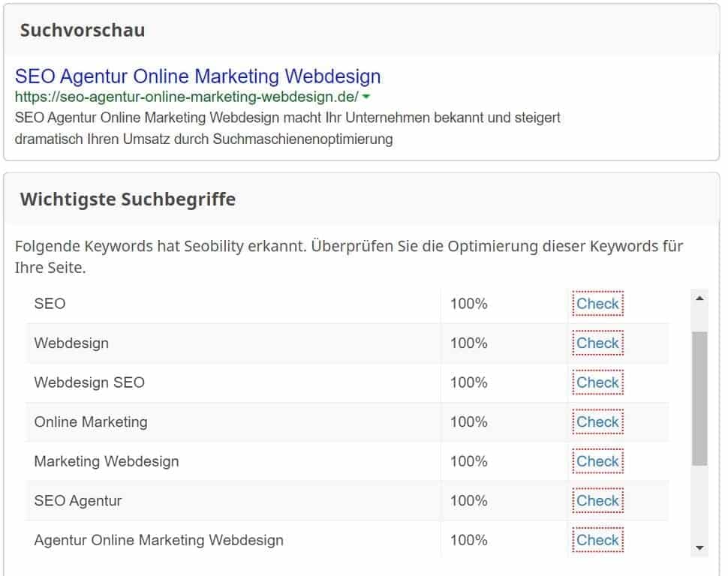Click the 100% value in Online Marketing row

pos(469,422)
